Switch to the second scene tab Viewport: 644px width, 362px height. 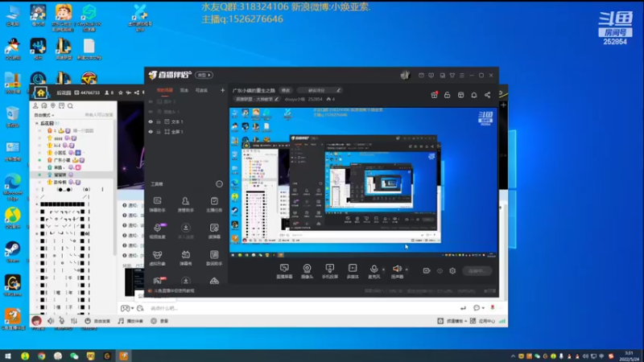184,90
